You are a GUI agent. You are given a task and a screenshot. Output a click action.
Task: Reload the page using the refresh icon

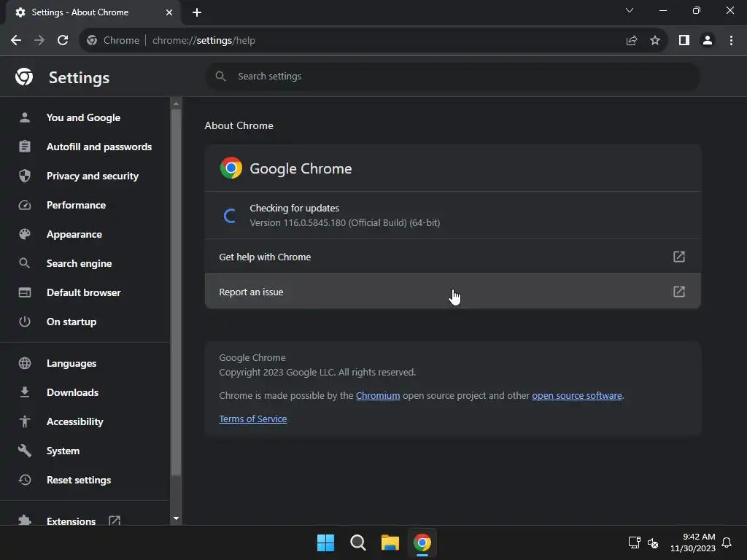point(63,41)
